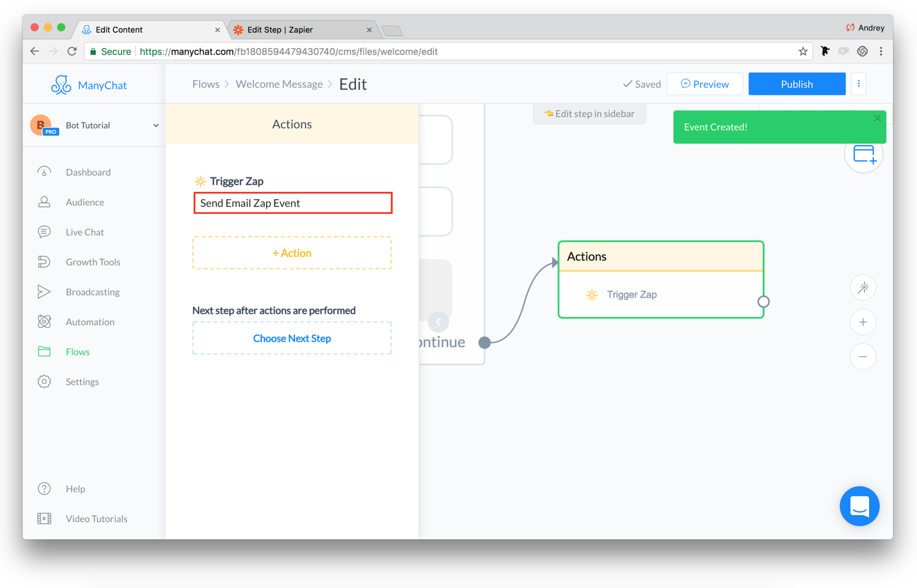Click the Broadcasting icon in sidebar

45,291
